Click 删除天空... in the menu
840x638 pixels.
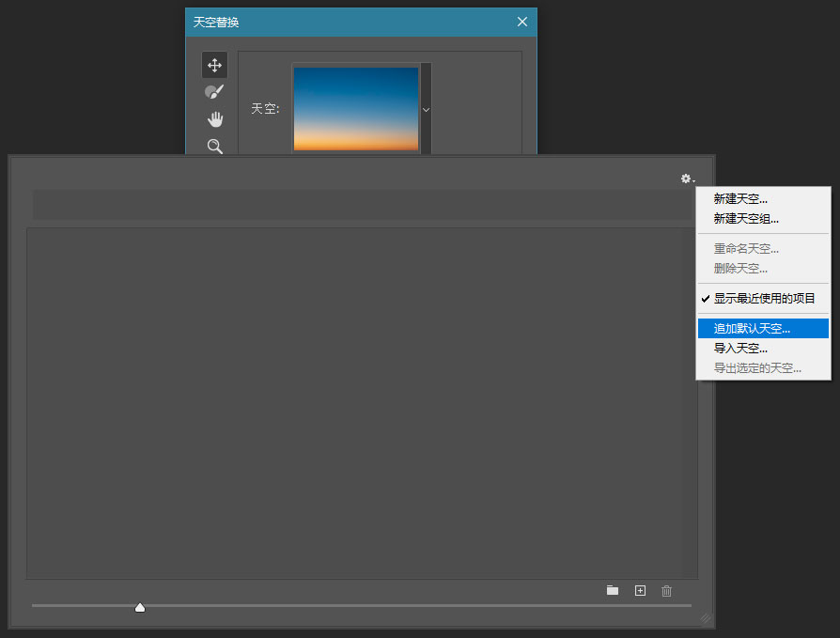740,269
